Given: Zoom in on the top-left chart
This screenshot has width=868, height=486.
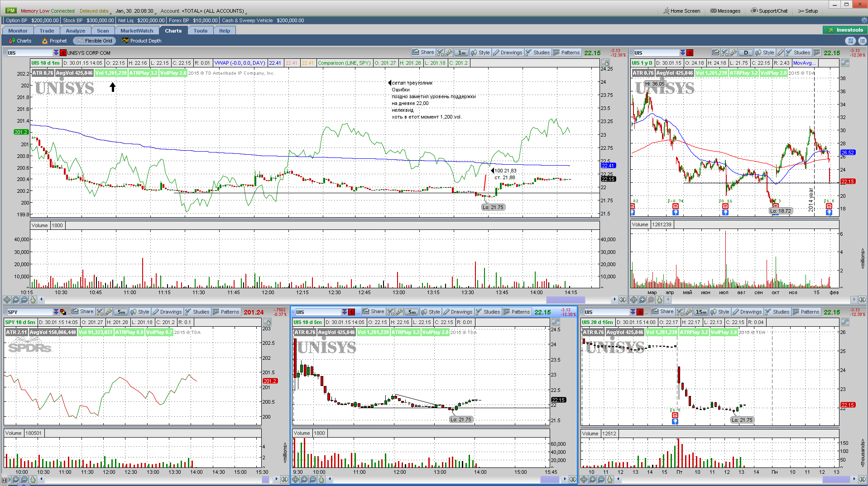Looking at the screenshot, I should click(x=16, y=300).
